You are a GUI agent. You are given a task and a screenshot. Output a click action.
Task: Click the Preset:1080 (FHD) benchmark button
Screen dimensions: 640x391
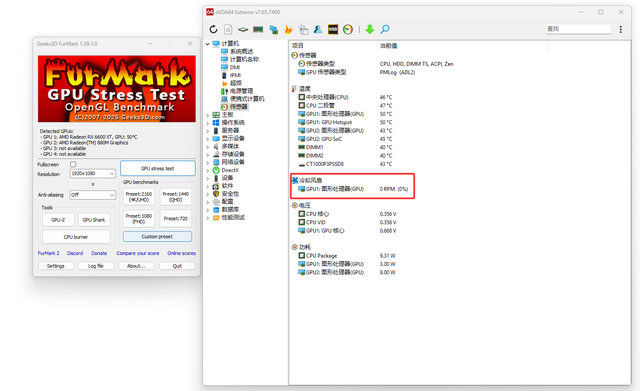point(139,218)
